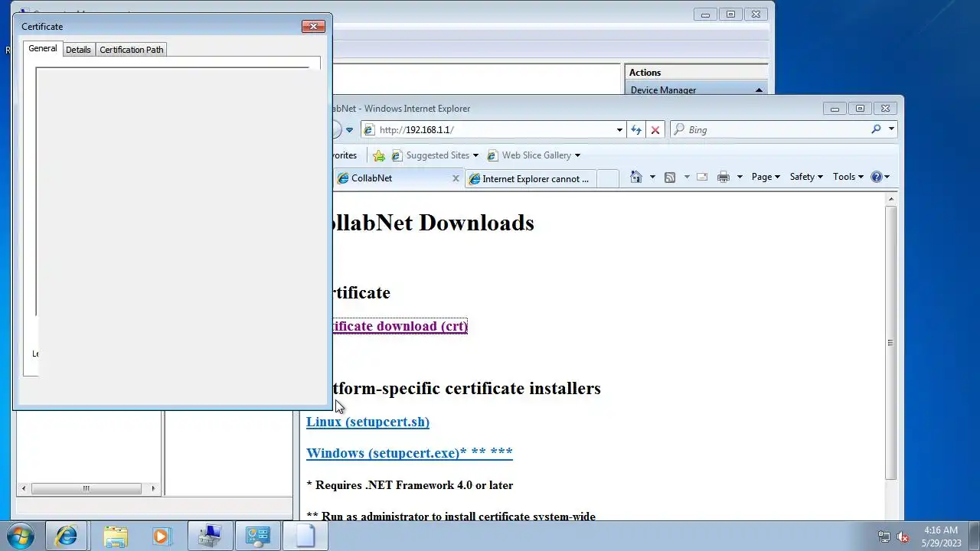Open the Windows (setupcert.exe) link
980x551 pixels.
click(410, 453)
